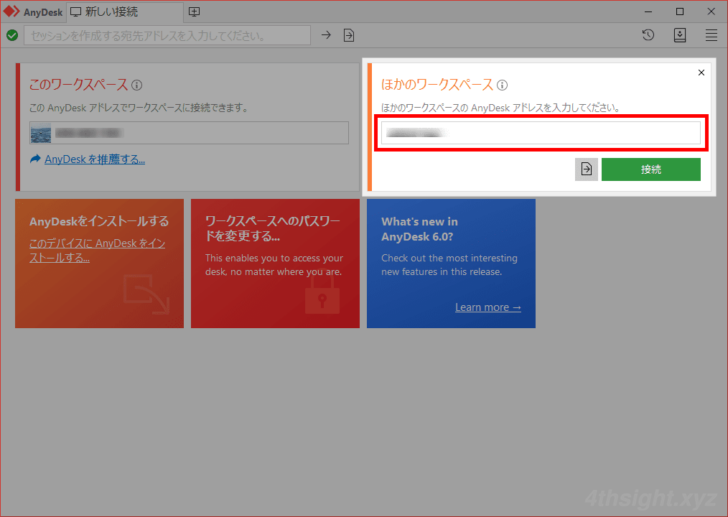Click the install arrow icon on orange tile
This screenshot has width=728, height=517.
click(x=147, y=295)
